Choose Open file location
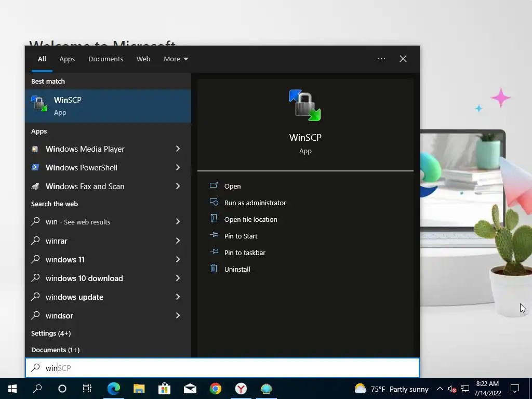Viewport: 532px width, 399px height. (x=250, y=220)
